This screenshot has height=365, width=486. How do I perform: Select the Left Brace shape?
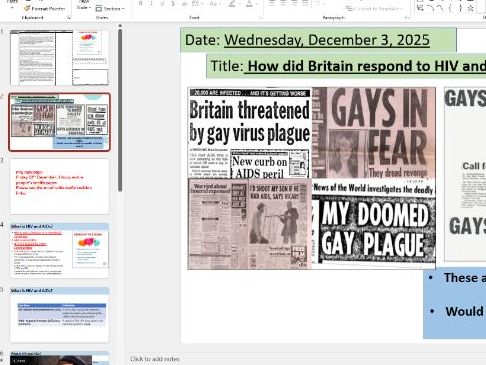pos(451,8)
